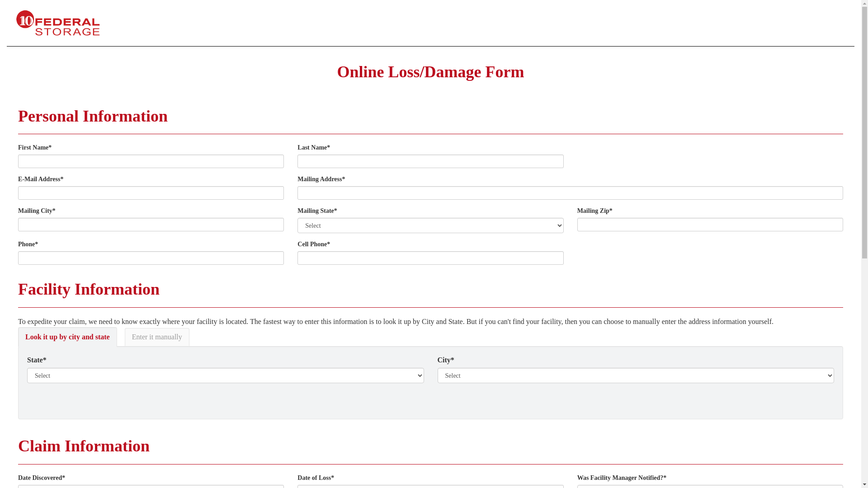Image resolution: width=868 pixels, height=488 pixels.
Task: Switch to Enter it manually tab
Action: tap(157, 337)
